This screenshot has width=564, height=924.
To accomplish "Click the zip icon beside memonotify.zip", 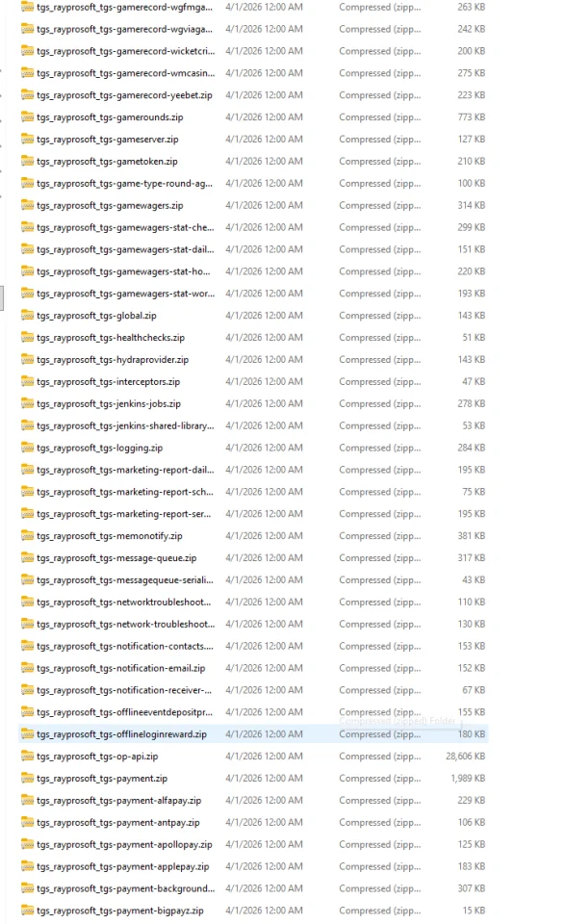I will pyautogui.click(x=27, y=536).
